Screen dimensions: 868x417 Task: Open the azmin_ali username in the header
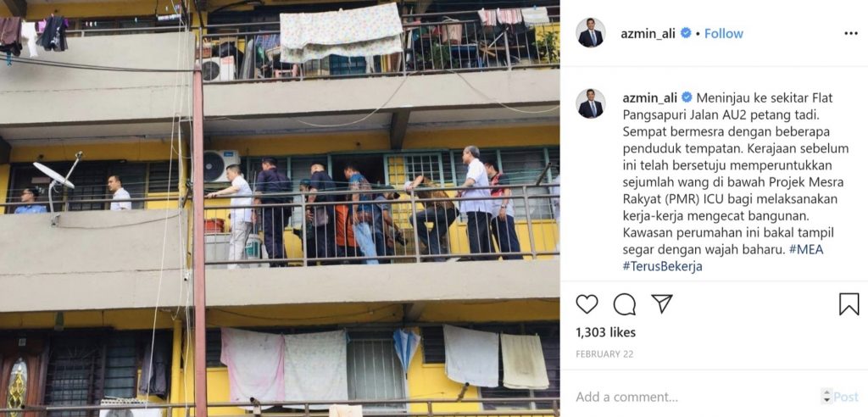pos(648,34)
